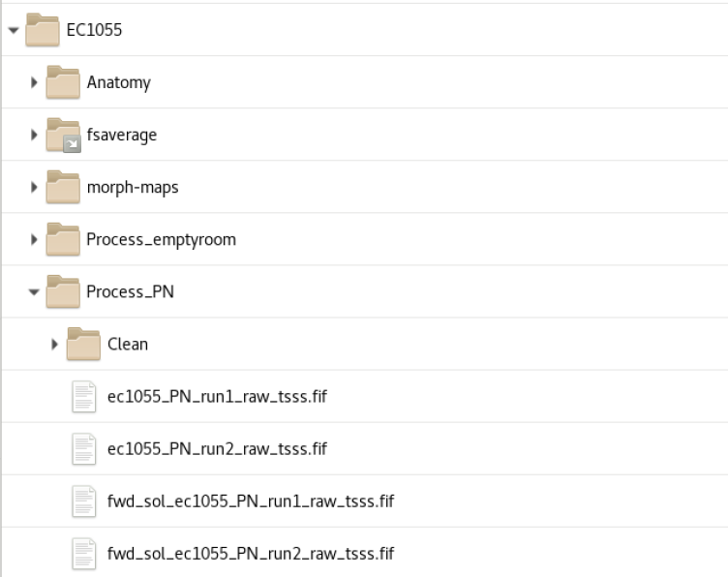The image size is (728, 577).
Task: Select fwd_sol_ec1055_PN_run1_raw_tsss.fif file name
Action: [x=250, y=501]
